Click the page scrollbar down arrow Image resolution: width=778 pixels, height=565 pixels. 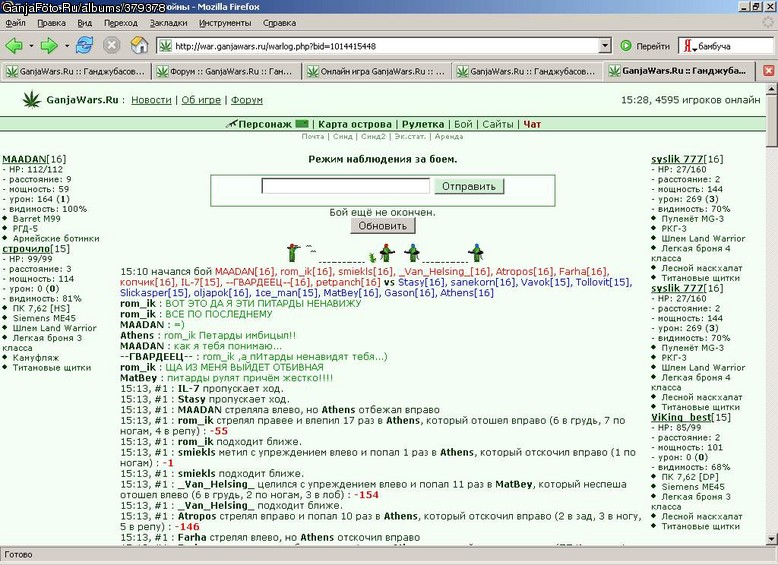coord(771,539)
